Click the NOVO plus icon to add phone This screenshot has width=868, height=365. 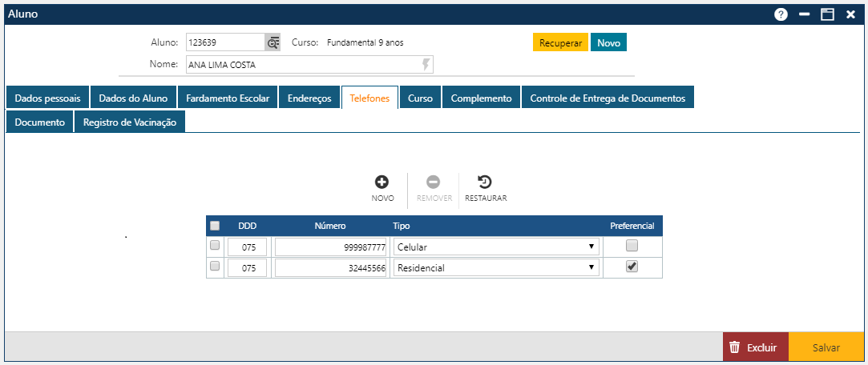382,182
